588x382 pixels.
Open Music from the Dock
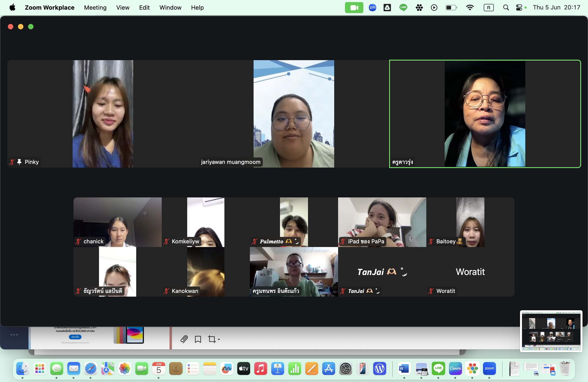[261, 368]
